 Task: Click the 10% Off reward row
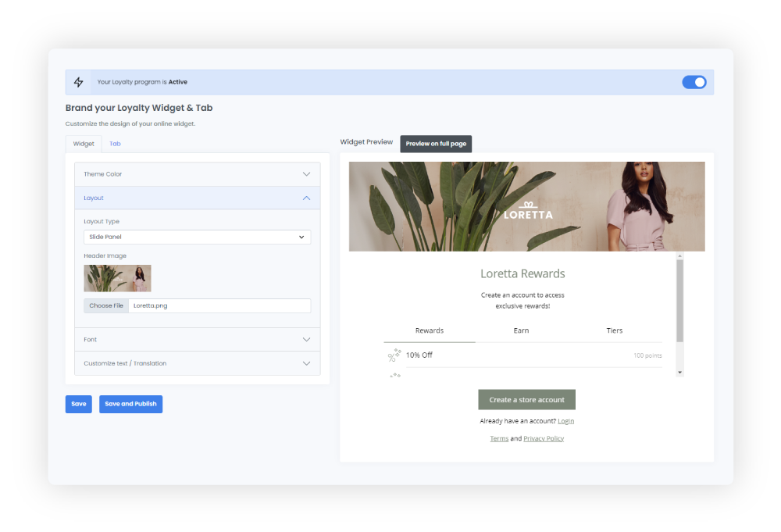(523, 355)
